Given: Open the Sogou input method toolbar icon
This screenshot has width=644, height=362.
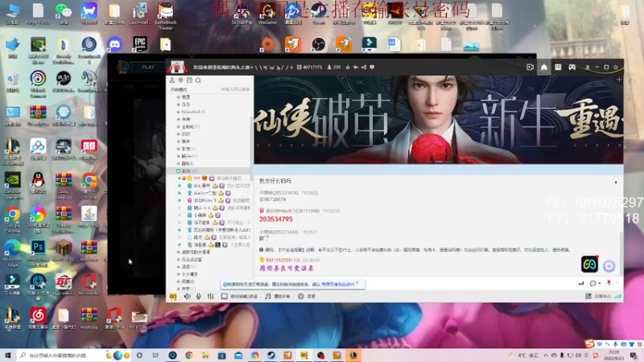Looking at the screenshot, I should point(590,343).
